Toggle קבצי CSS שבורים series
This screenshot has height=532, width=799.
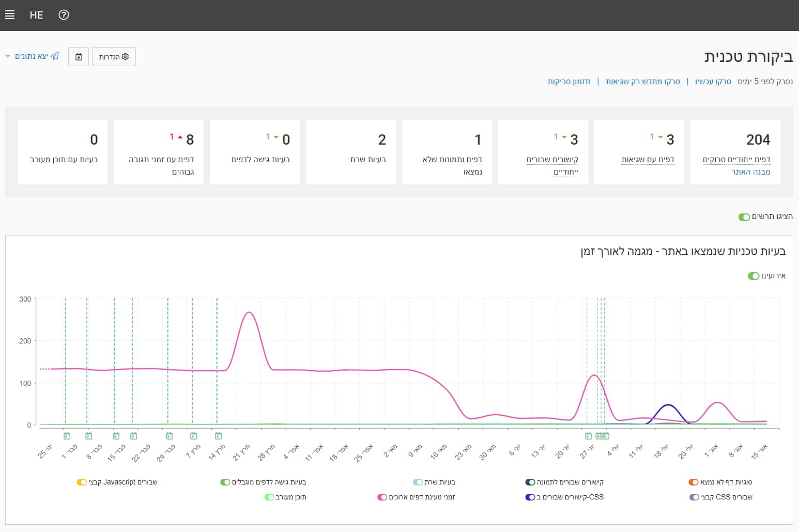click(695, 497)
